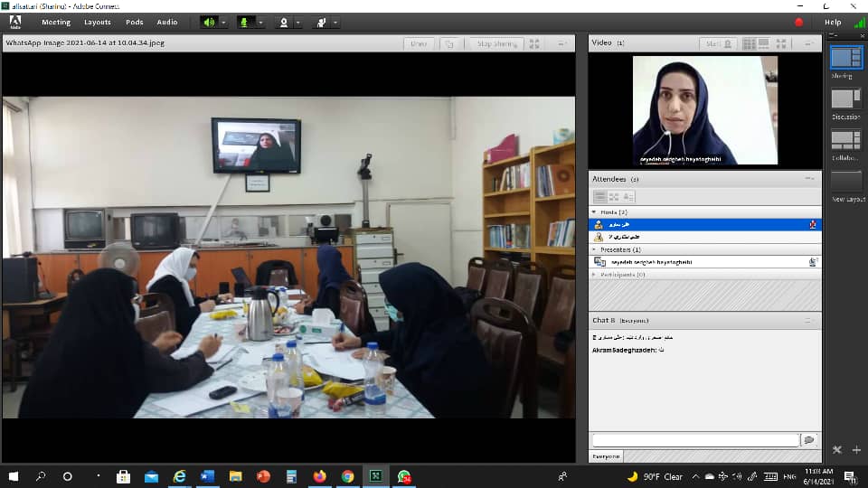Click plus icon to add layout

[x=856, y=450]
